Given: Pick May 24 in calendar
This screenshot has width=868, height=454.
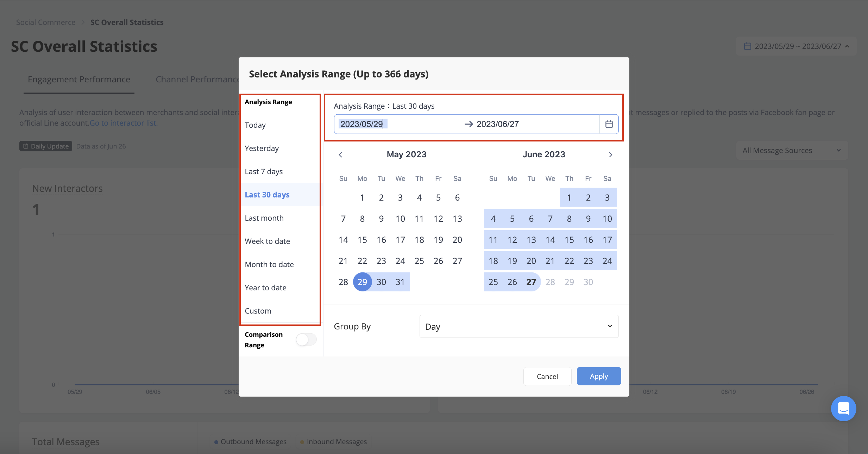Looking at the screenshot, I should (x=400, y=261).
